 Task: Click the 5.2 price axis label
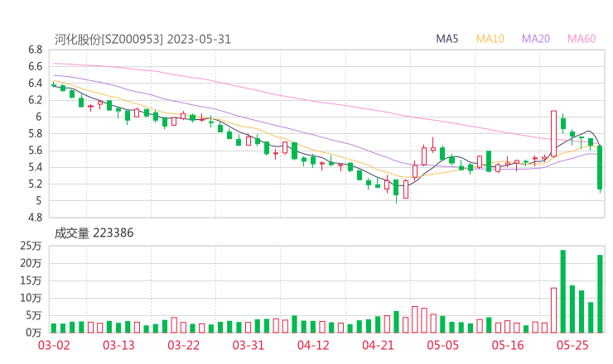click(35, 184)
